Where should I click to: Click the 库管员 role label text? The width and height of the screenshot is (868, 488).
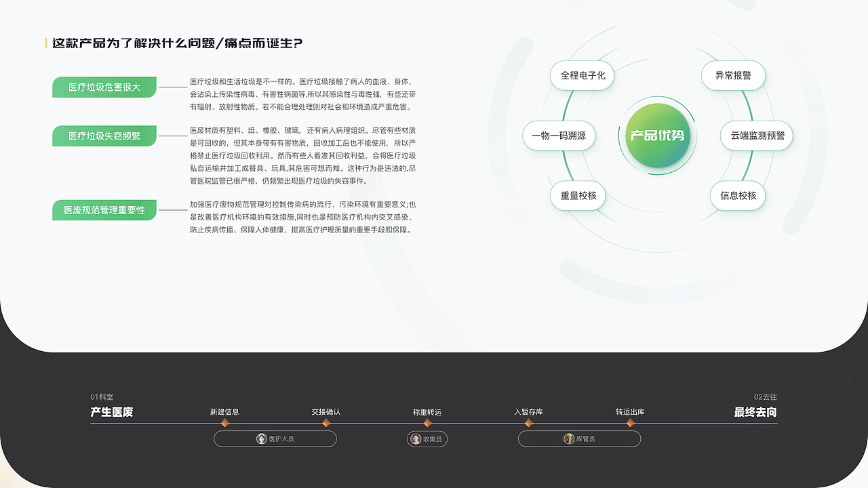click(586, 439)
